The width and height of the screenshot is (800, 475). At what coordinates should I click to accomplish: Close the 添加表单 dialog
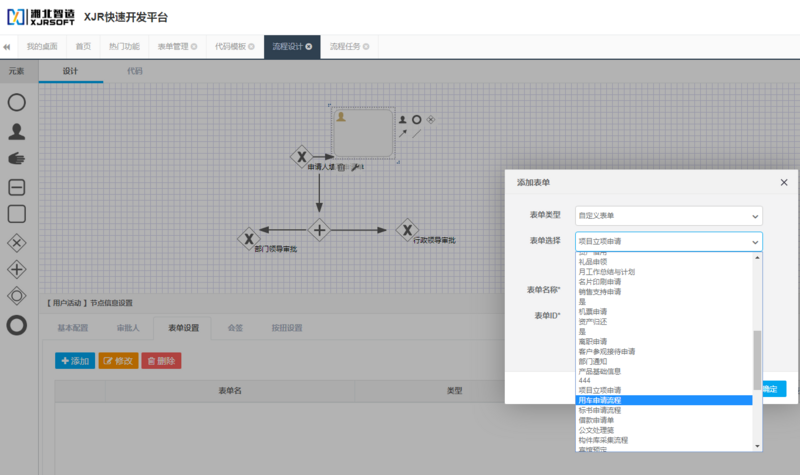pyautogui.click(x=783, y=182)
